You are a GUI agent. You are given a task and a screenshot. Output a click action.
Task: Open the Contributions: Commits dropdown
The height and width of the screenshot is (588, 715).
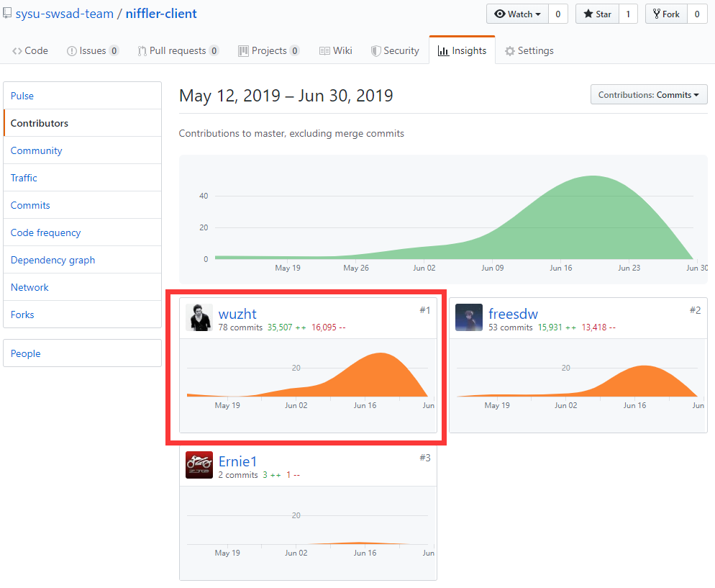coord(649,95)
